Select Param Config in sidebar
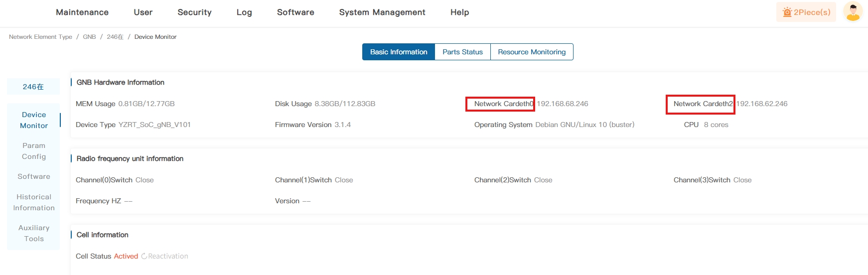Image resolution: width=868 pixels, height=275 pixels. pos(34,151)
